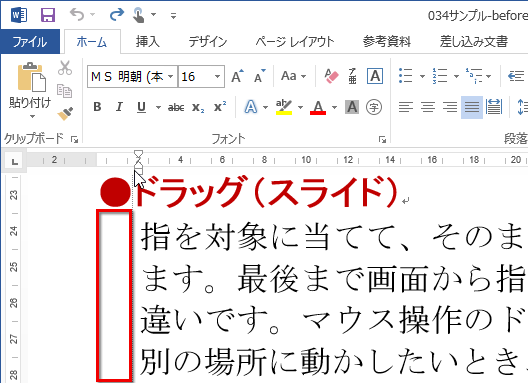The height and width of the screenshot is (383, 528).
Task: Apply red font color
Action: pos(318,107)
